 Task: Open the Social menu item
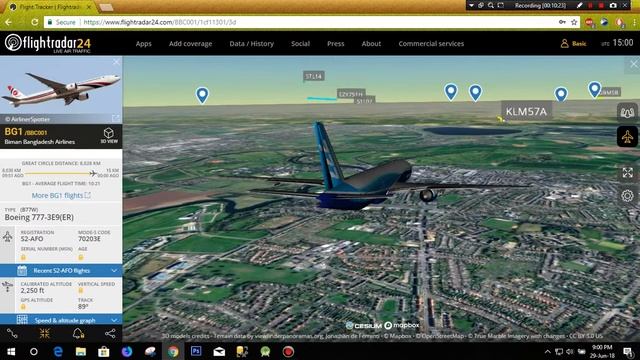(x=300, y=44)
